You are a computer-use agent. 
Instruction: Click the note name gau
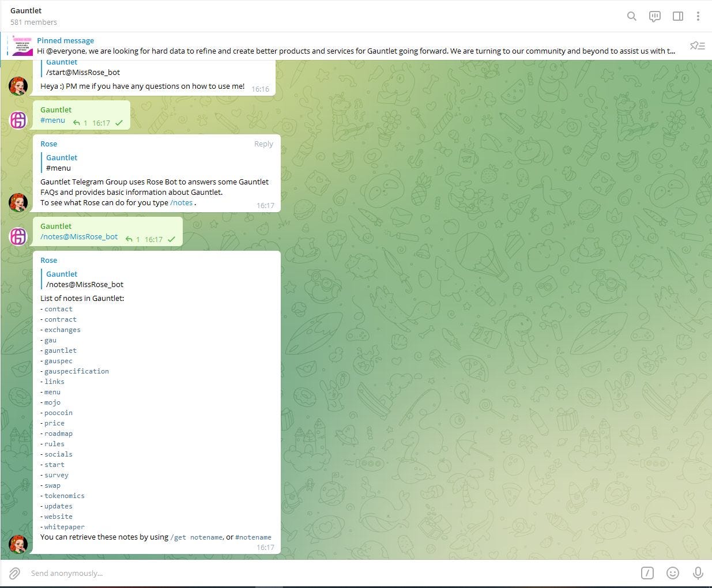50,340
